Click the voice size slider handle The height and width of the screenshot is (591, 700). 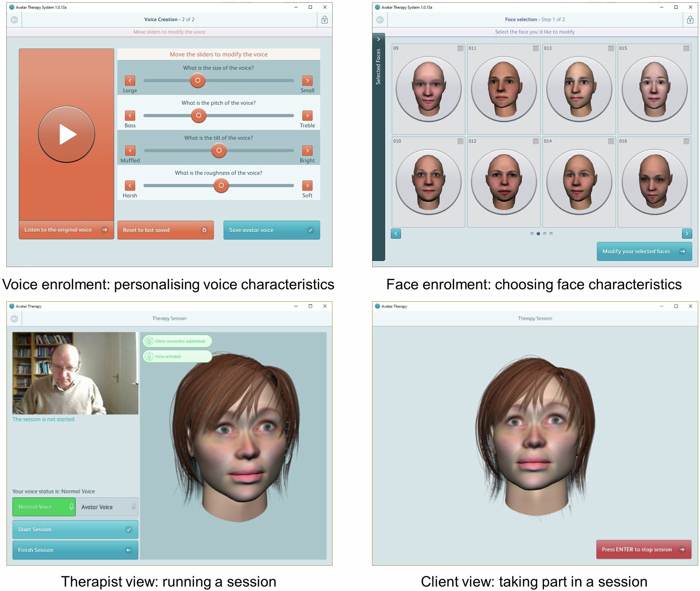click(x=198, y=80)
